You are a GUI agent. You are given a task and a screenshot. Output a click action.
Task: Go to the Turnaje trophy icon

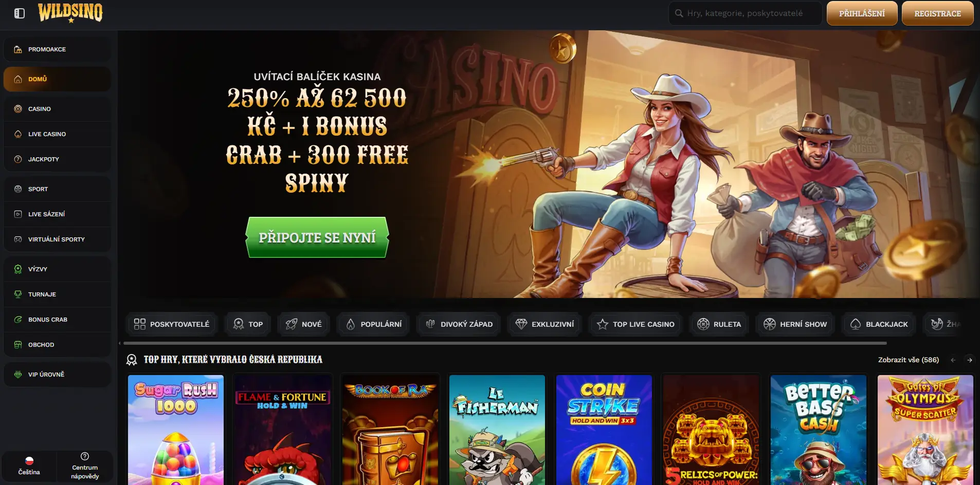pyautogui.click(x=18, y=294)
